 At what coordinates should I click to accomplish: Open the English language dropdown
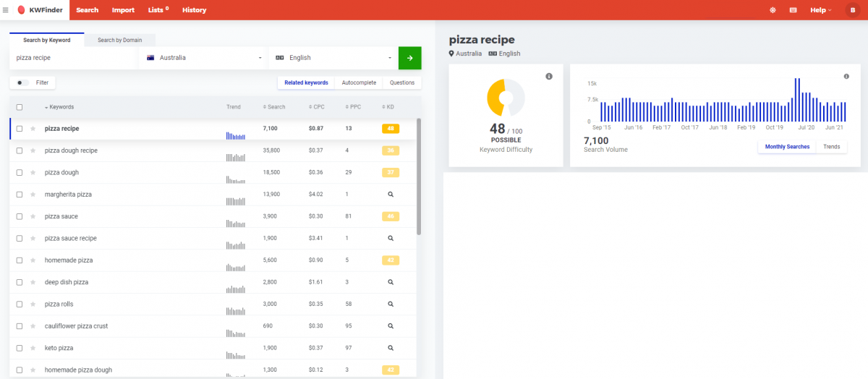point(333,58)
